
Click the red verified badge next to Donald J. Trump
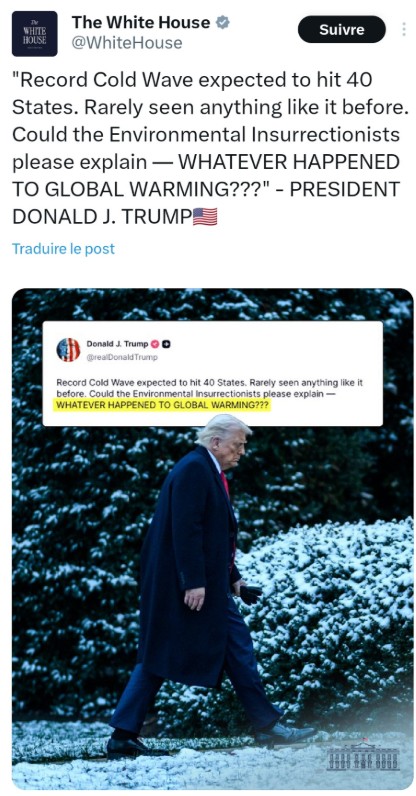(x=156, y=344)
